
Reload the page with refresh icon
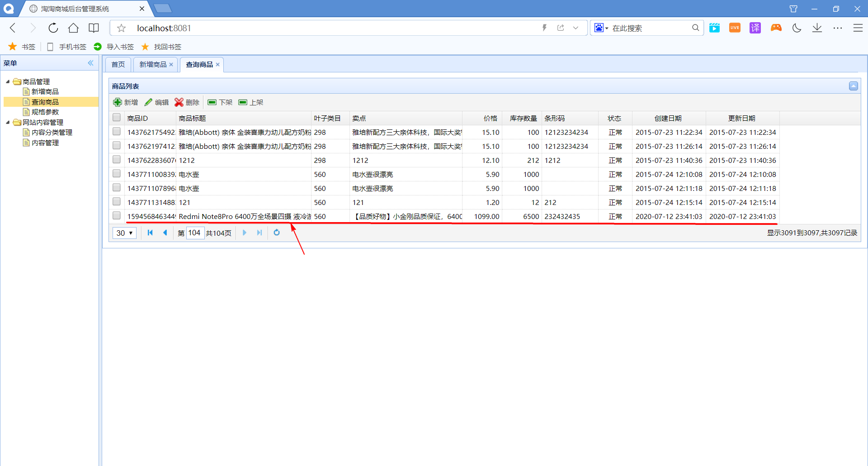[53, 28]
